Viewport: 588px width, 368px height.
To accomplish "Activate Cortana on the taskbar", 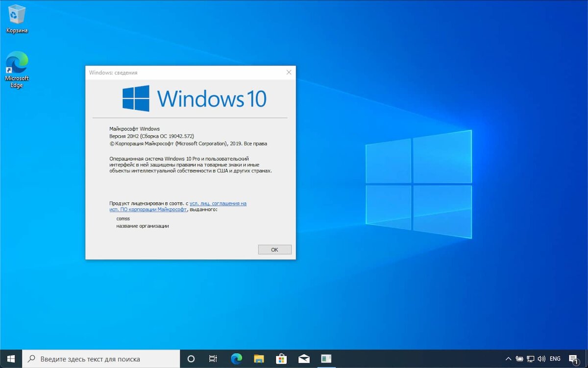I will point(191,358).
